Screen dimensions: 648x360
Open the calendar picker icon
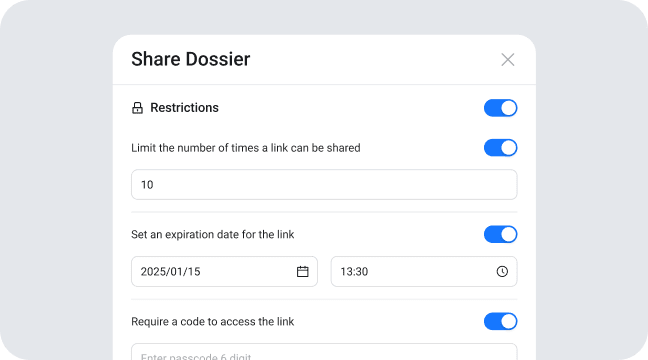pos(303,272)
